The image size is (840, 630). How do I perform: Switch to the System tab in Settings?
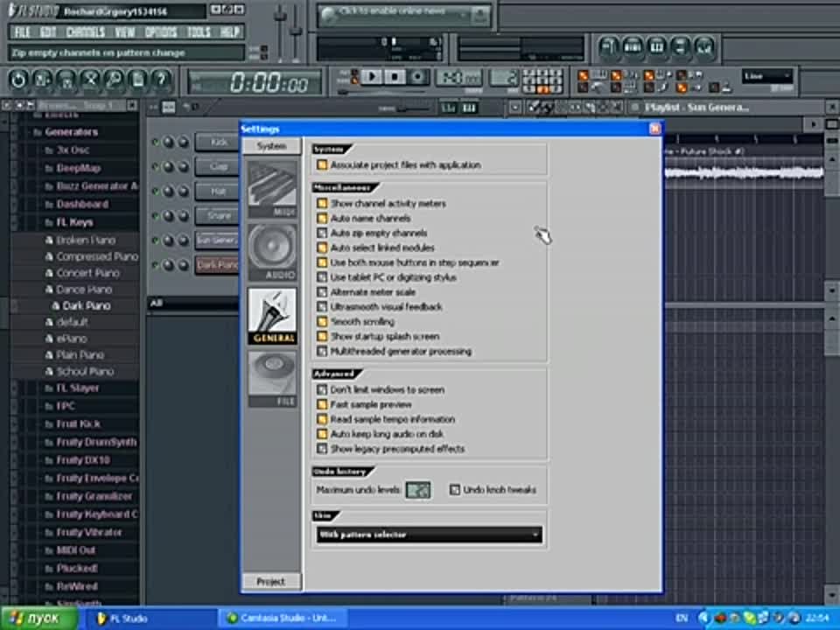pyautogui.click(x=271, y=146)
